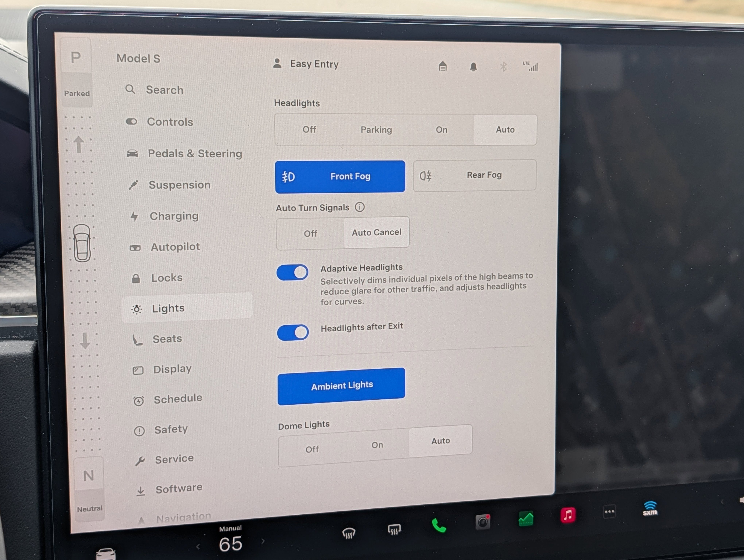Open Bluetooth settings icon

tap(503, 67)
